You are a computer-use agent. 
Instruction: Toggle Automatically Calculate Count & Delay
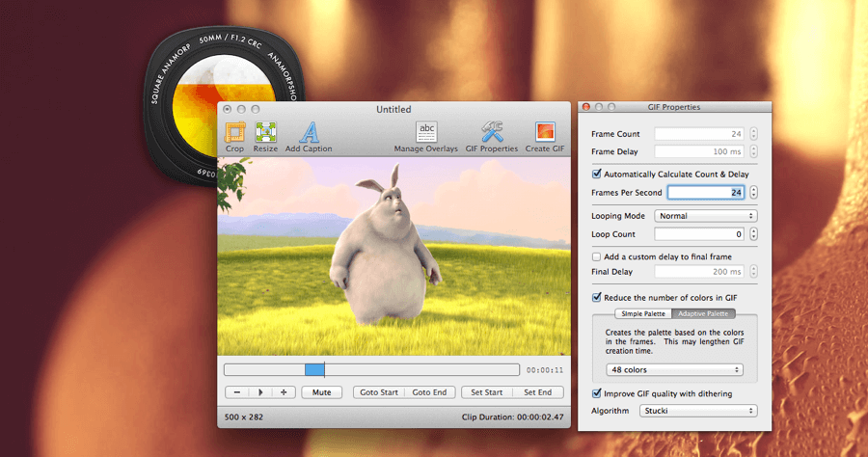(x=597, y=174)
